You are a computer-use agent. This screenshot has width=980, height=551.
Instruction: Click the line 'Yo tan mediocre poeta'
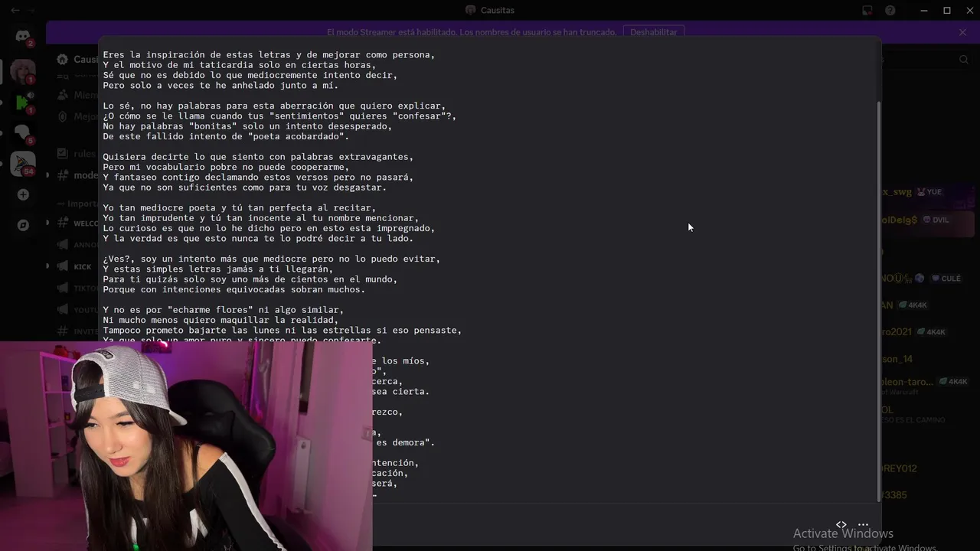pos(240,208)
